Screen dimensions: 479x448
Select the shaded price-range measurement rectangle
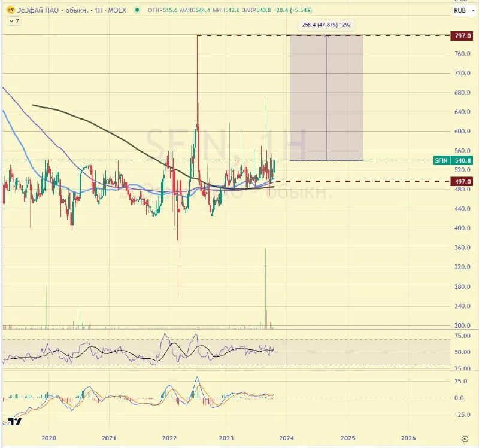(x=326, y=98)
